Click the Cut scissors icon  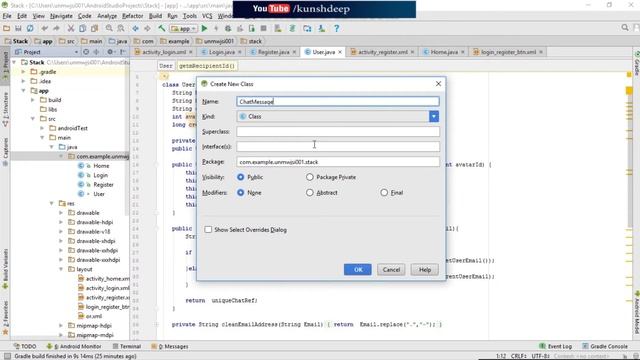[71, 29]
